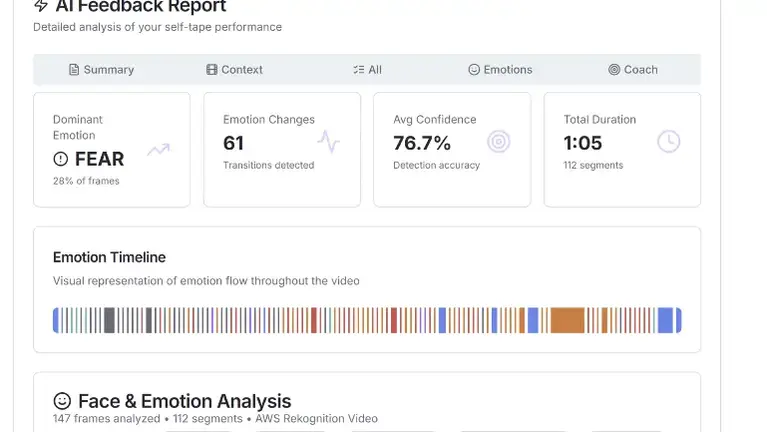Click the clock icon in Total Duration card
The width and height of the screenshot is (767, 432).
[x=668, y=142]
